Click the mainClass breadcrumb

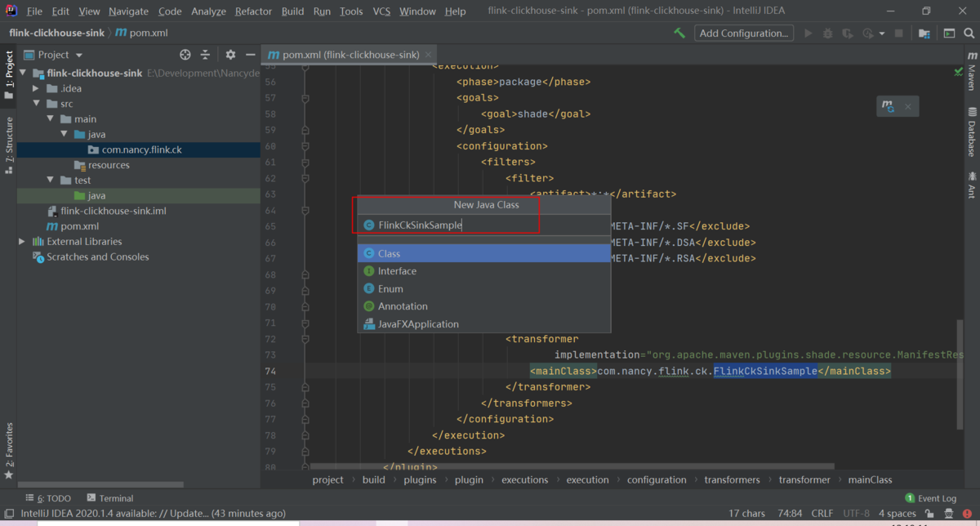tap(870, 479)
